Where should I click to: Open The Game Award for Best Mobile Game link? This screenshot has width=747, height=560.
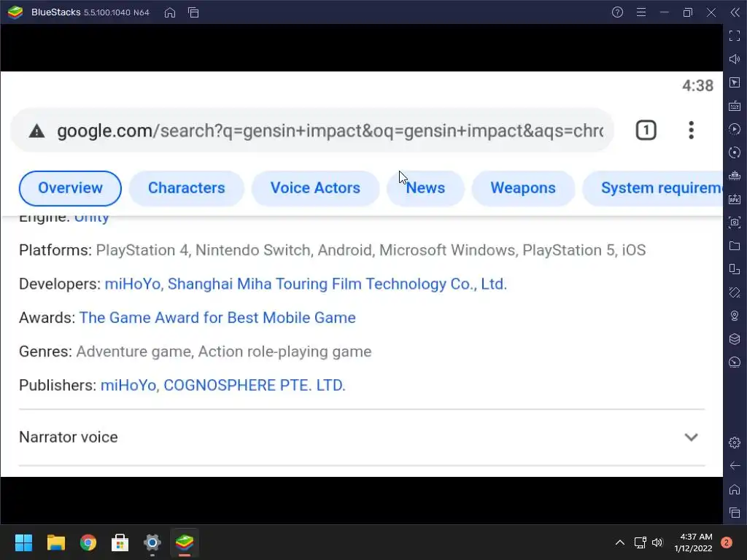coord(217,318)
